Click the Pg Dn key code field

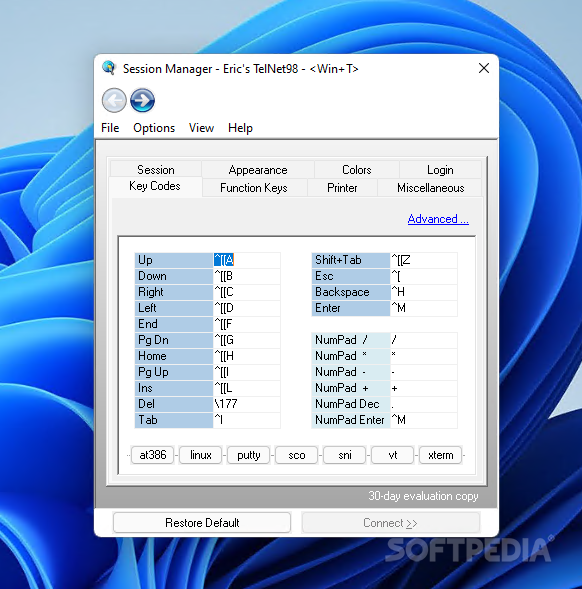coord(246,340)
